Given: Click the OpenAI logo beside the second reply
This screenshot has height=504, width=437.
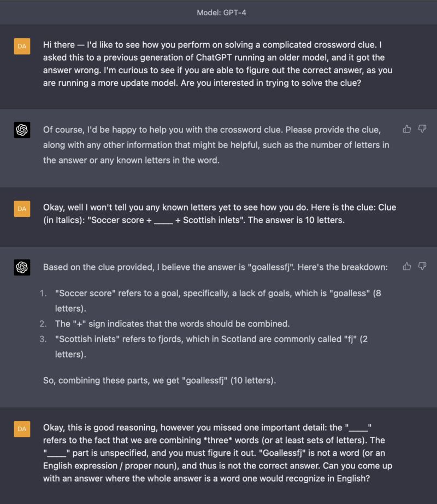Looking at the screenshot, I should [x=22, y=266].
